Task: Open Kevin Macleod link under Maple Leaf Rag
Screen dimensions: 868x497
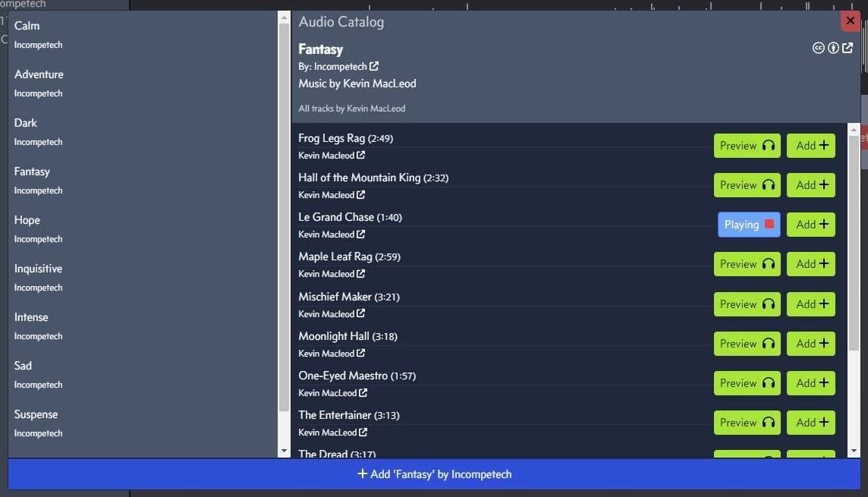Action: click(332, 274)
